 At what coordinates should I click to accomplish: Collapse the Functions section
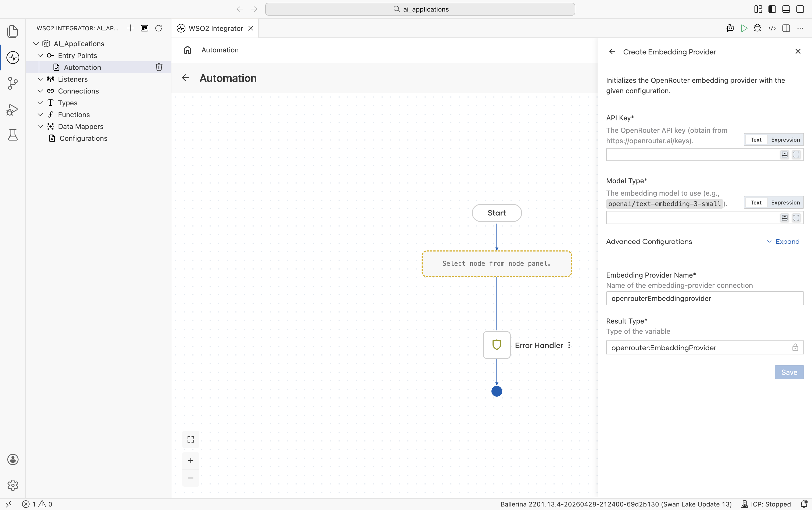click(40, 114)
